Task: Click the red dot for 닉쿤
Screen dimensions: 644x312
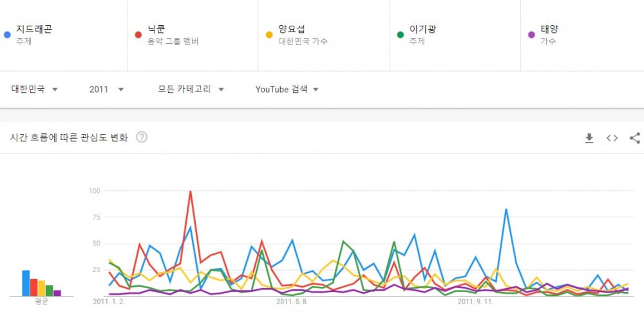Action: pyautogui.click(x=138, y=35)
